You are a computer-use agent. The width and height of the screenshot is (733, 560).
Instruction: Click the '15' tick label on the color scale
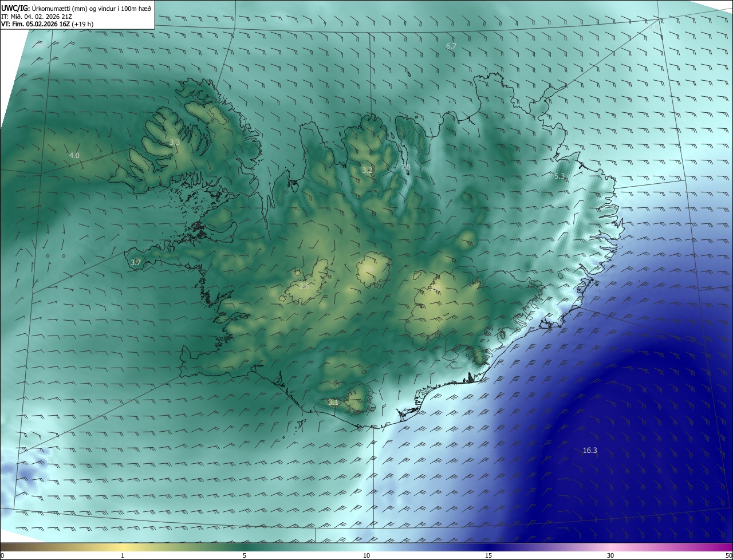(488, 555)
